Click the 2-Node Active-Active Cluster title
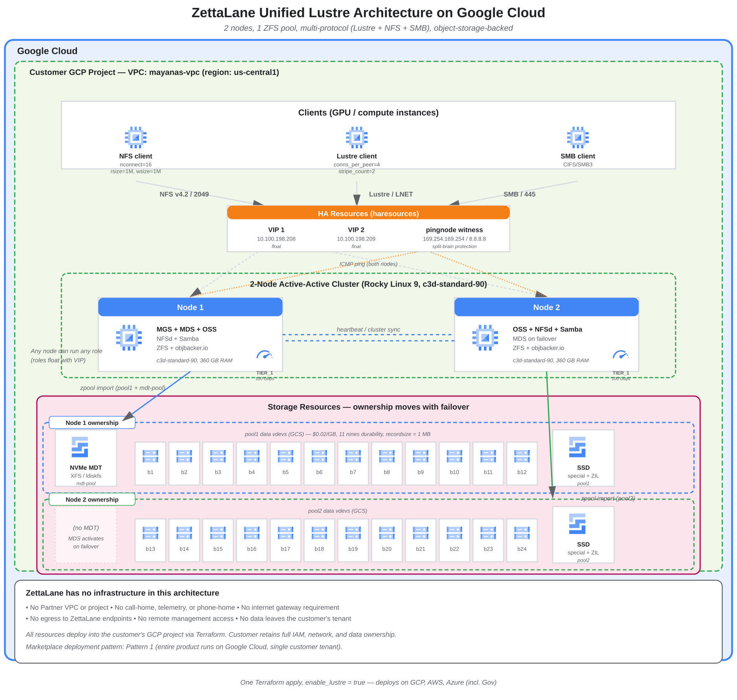 click(x=368, y=284)
